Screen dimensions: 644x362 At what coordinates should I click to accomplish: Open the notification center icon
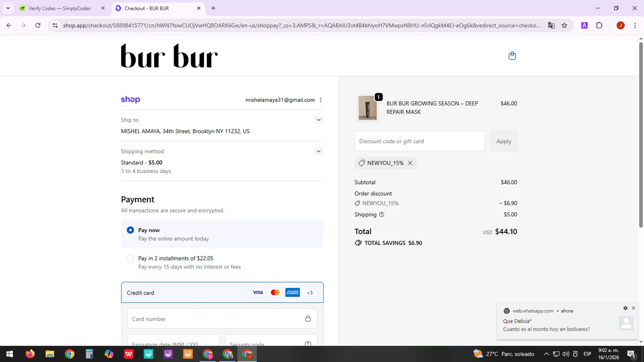coord(632,354)
